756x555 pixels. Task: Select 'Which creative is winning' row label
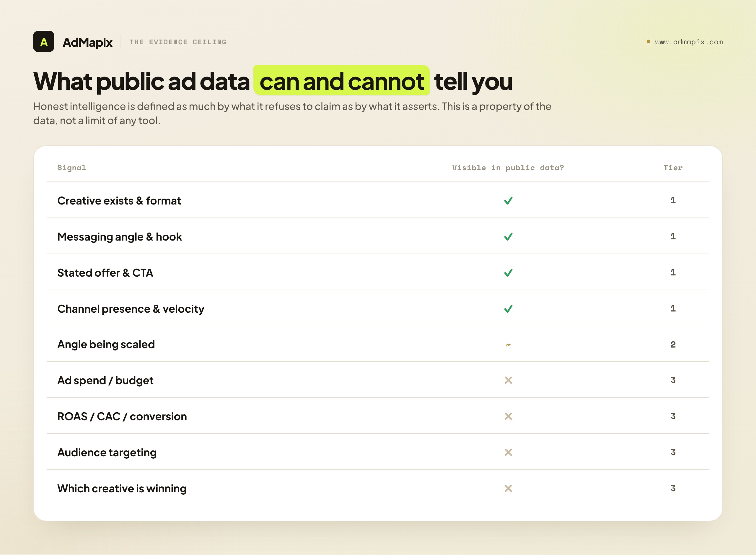click(122, 489)
